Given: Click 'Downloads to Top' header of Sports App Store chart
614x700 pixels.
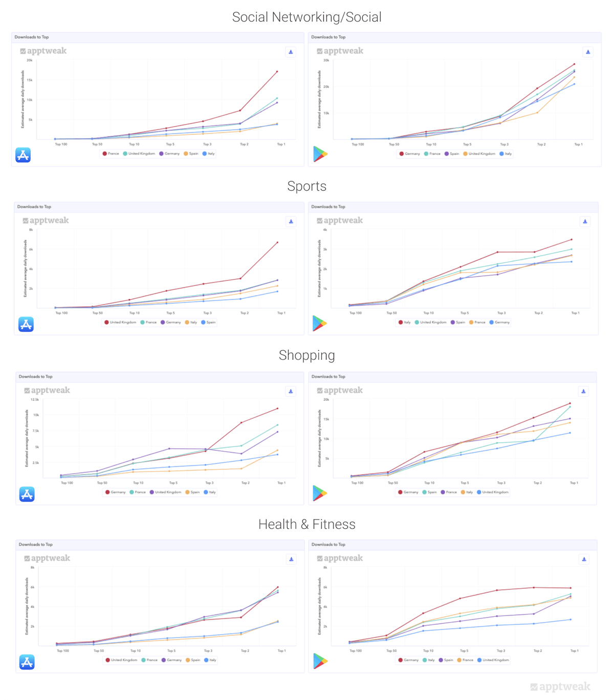Looking at the screenshot, I should click(34, 207).
